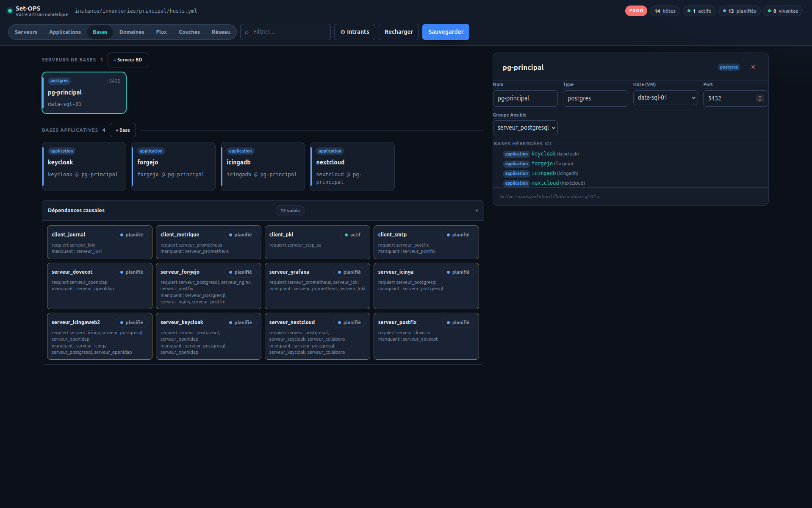Click the Type input field postgres
The width and height of the screenshot is (812, 508).
(595, 98)
